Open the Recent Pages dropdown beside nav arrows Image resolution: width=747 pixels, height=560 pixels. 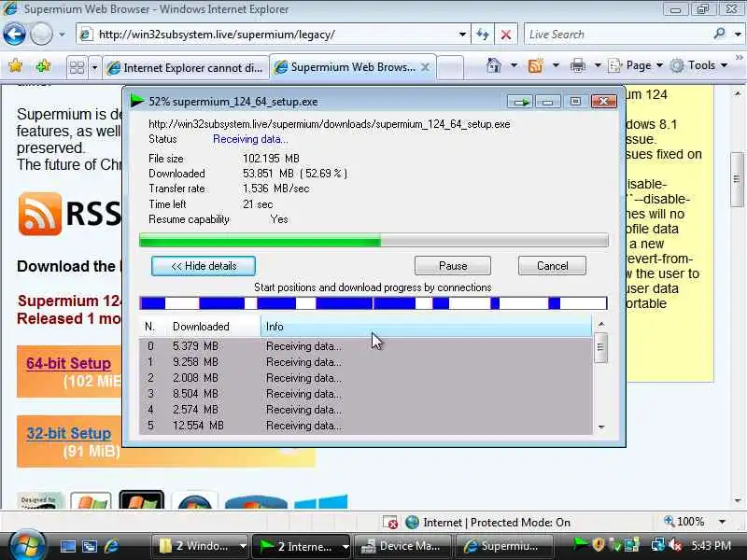pos(62,35)
